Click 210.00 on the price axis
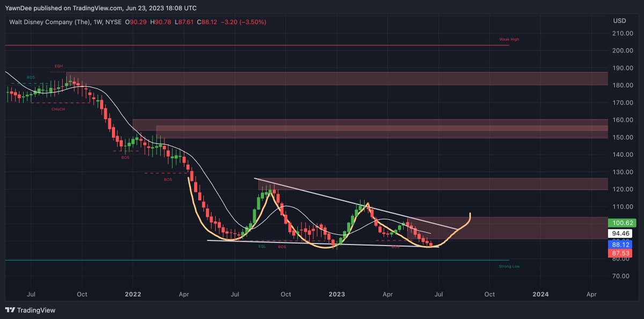Viewport: 644px width, 319px height. [x=621, y=33]
